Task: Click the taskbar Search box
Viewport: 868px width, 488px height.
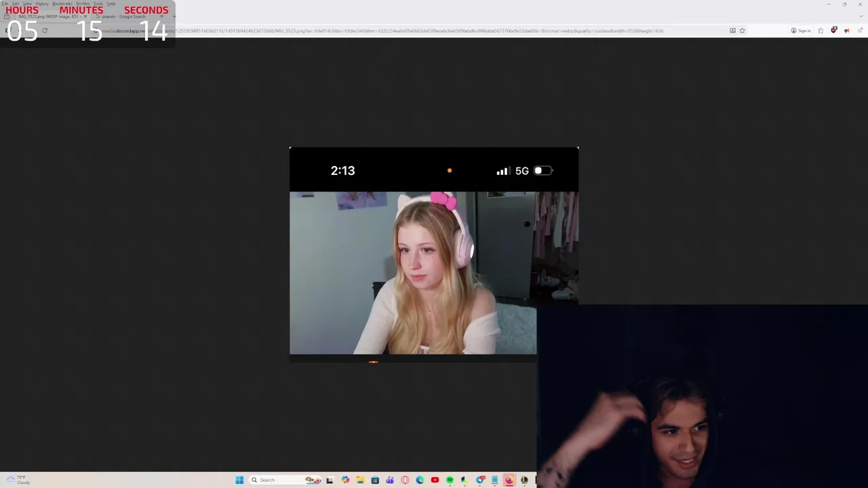Action: click(285, 480)
